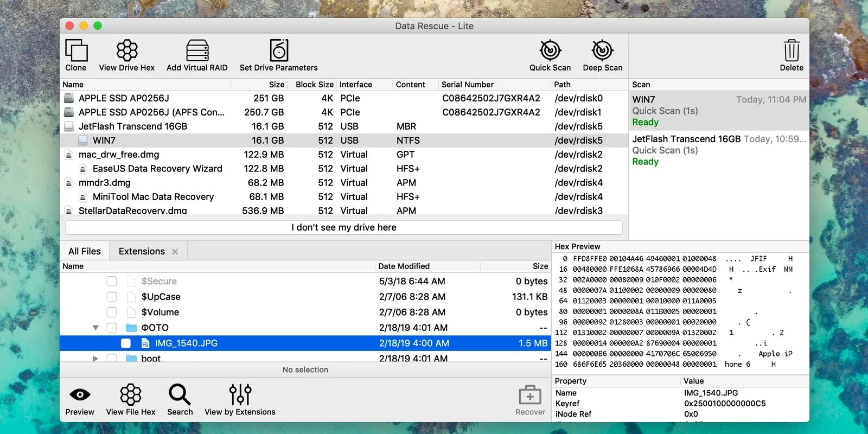
Task: Click the MiniTool Mac Data Recovery volume icon
Action: [x=83, y=197]
